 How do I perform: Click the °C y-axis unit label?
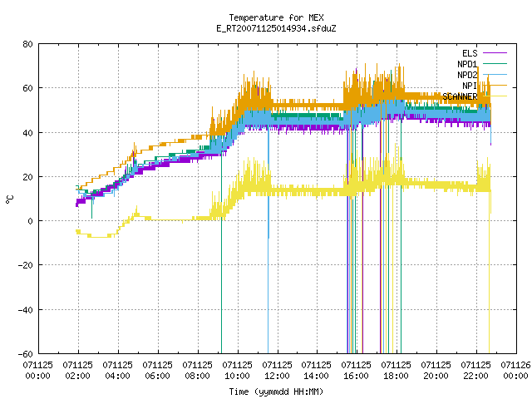(9, 199)
